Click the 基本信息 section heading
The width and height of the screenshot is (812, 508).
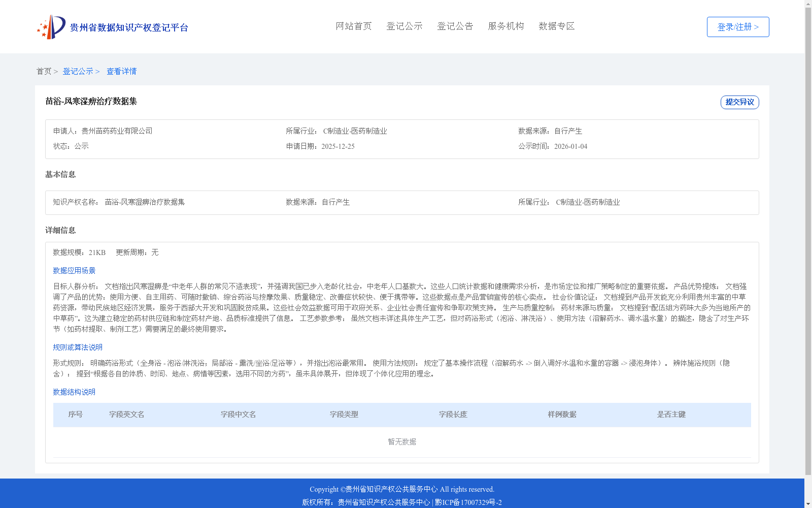60,174
